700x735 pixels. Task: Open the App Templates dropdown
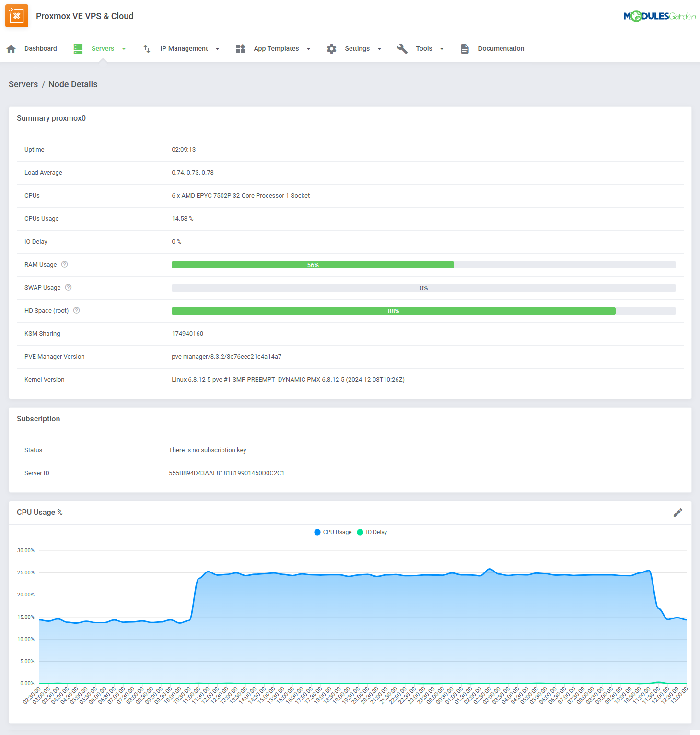click(x=309, y=48)
